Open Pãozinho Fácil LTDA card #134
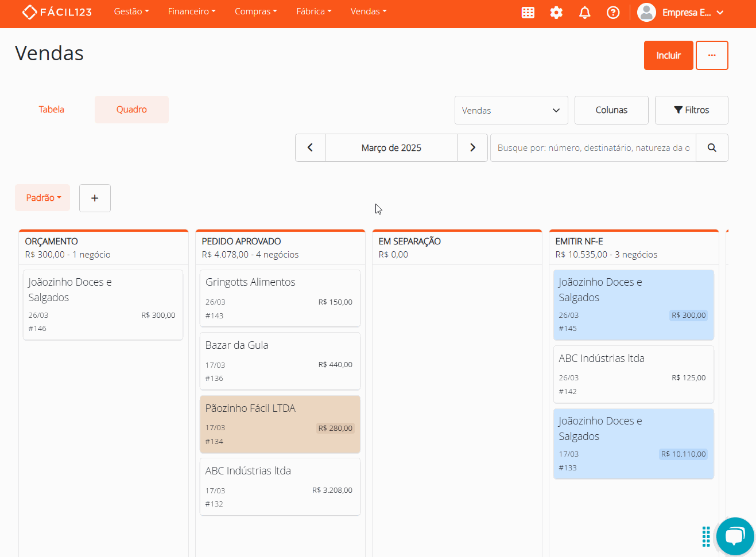Image resolution: width=756 pixels, height=557 pixels. click(x=280, y=424)
